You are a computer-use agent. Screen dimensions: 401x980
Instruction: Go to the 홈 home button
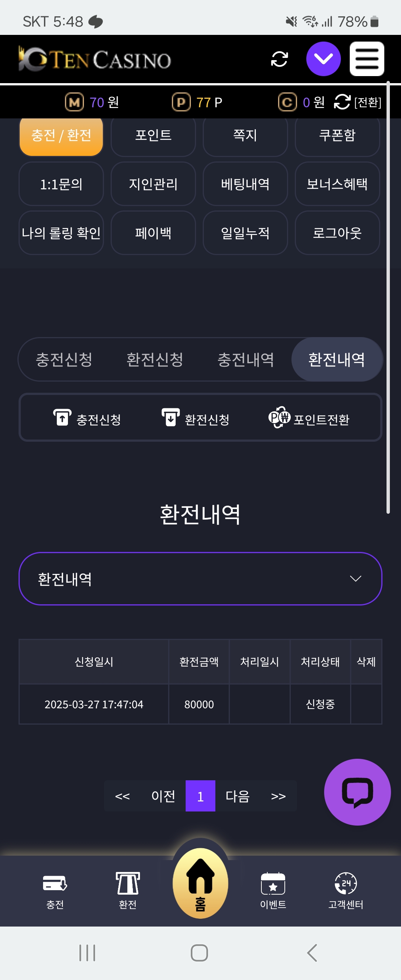click(x=200, y=883)
